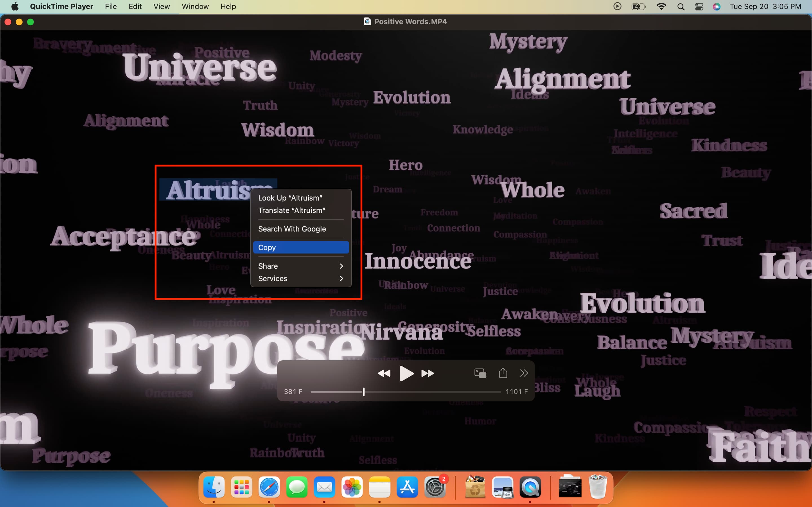Open the Window menu
Viewport: 812px width, 507px height.
pyautogui.click(x=195, y=6)
